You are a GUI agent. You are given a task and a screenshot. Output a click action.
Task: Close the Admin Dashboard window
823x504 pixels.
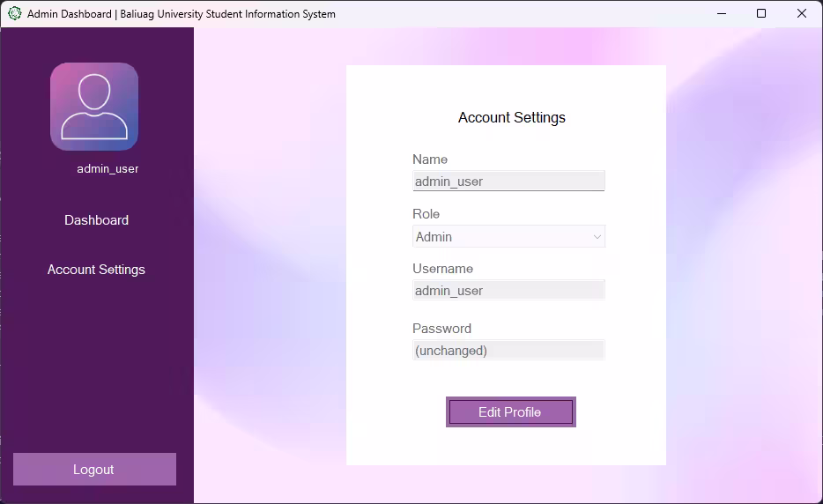pos(802,13)
